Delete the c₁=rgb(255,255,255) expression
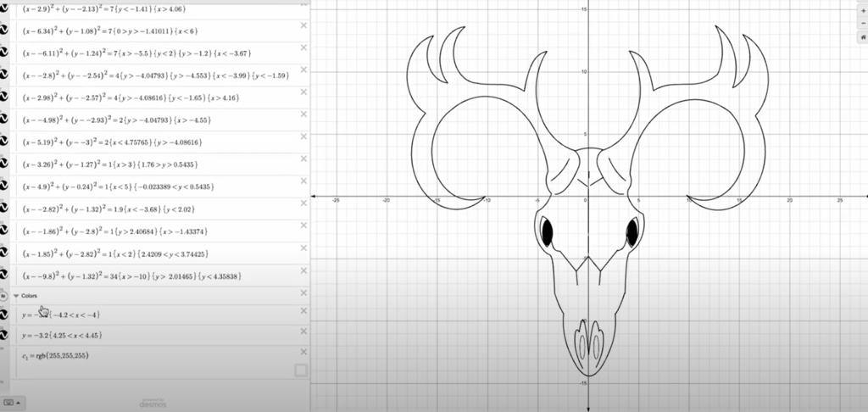The image size is (868, 412). (303, 352)
